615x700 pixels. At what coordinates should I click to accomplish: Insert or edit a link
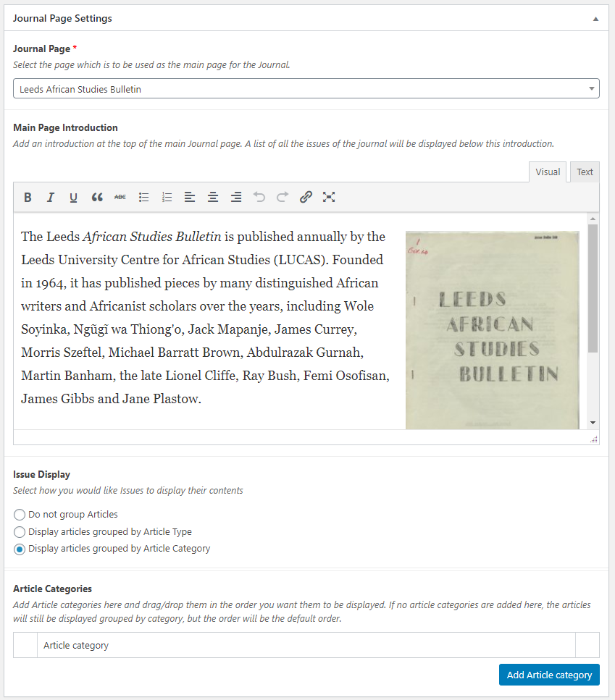click(306, 197)
